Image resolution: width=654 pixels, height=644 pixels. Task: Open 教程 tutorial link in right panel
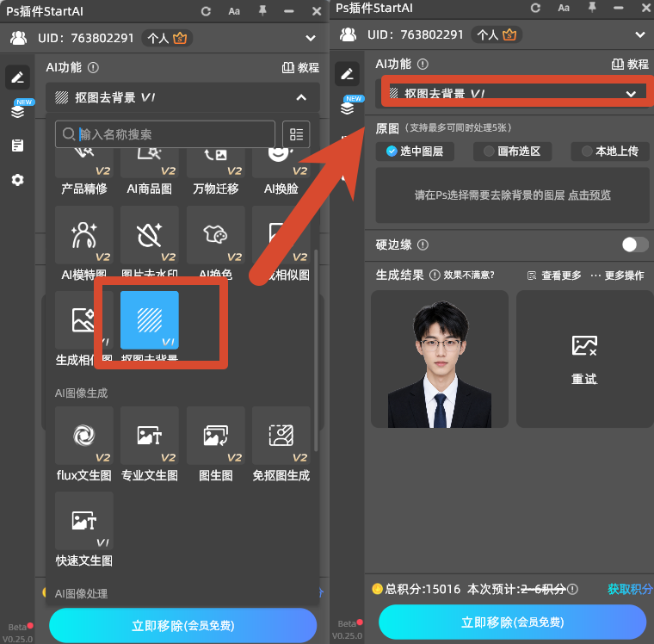pos(630,64)
